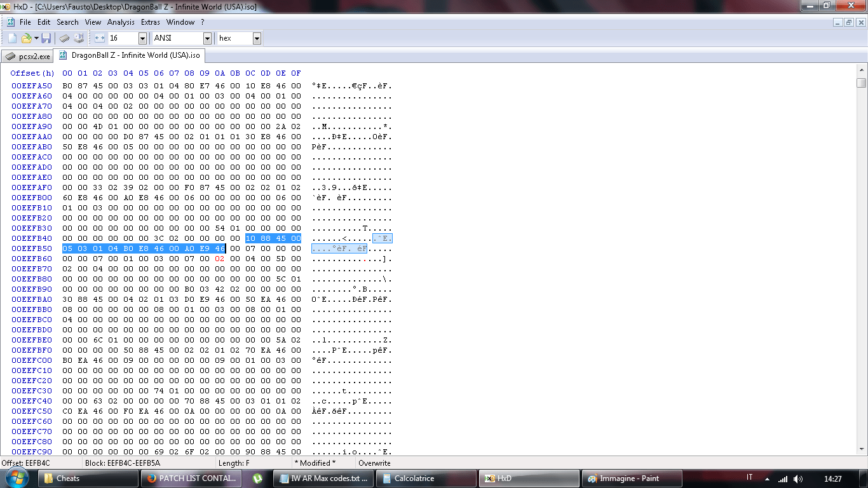Click the uTorrent taskbar icon

pos(258,478)
